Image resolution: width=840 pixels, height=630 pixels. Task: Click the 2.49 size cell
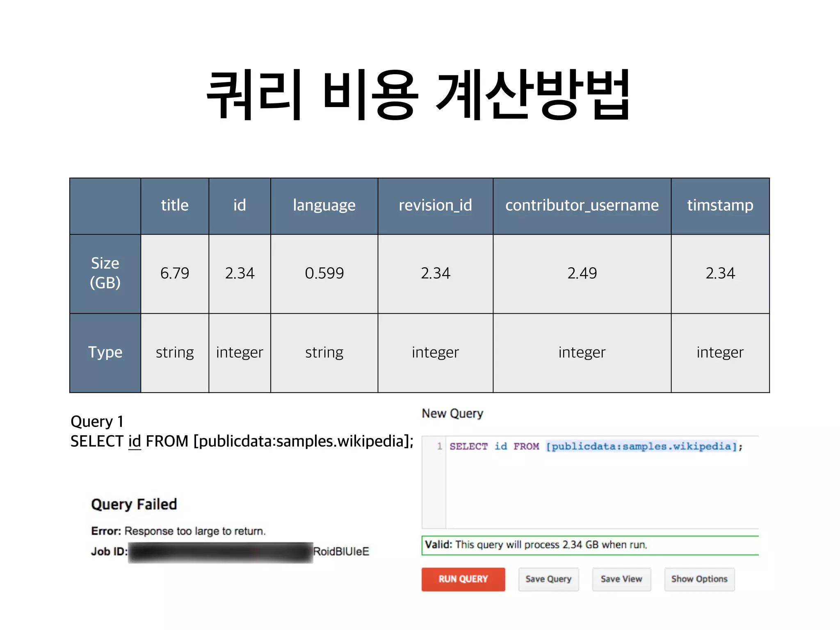pyautogui.click(x=582, y=273)
